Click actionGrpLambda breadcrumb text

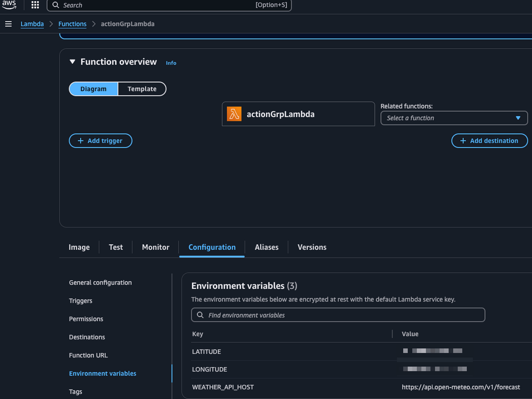tap(128, 24)
